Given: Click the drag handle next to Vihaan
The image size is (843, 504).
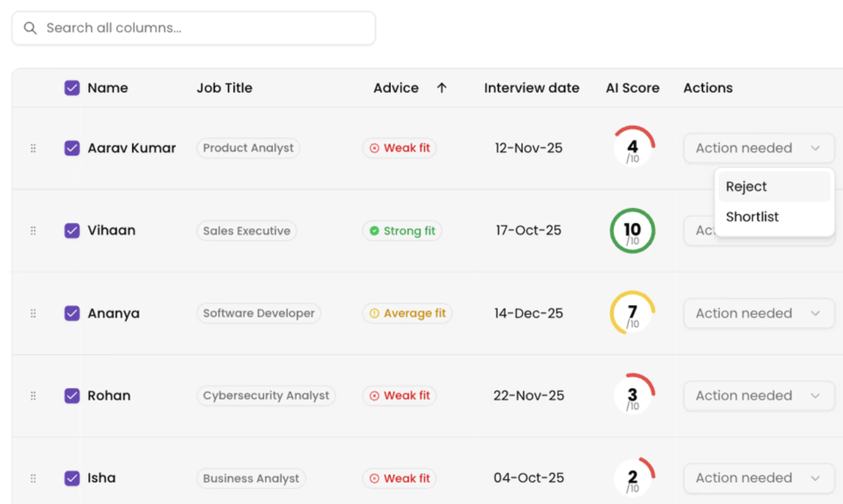Looking at the screenshot, I should [x=33, y=230].
